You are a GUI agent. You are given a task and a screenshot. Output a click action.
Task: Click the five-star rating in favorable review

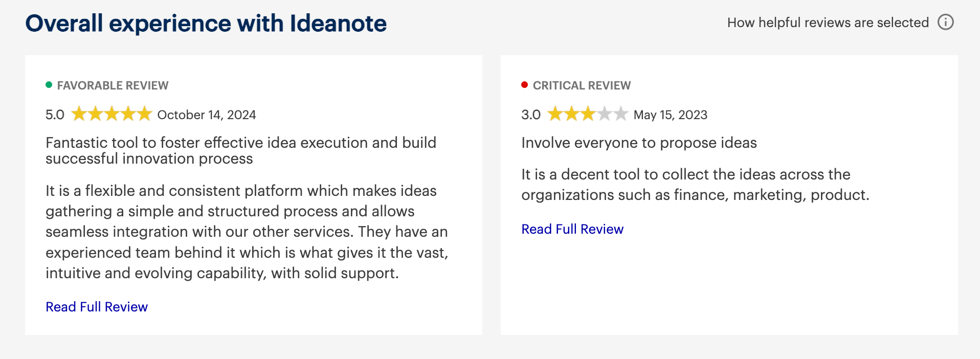(x=112, y=114)
